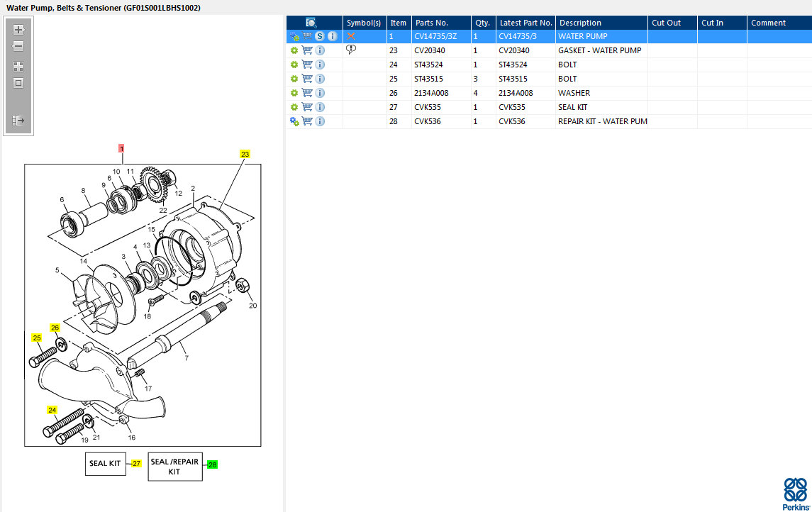Click the single-square fit view icon
This screenshot has height=512, width=812.
point(18,83)
